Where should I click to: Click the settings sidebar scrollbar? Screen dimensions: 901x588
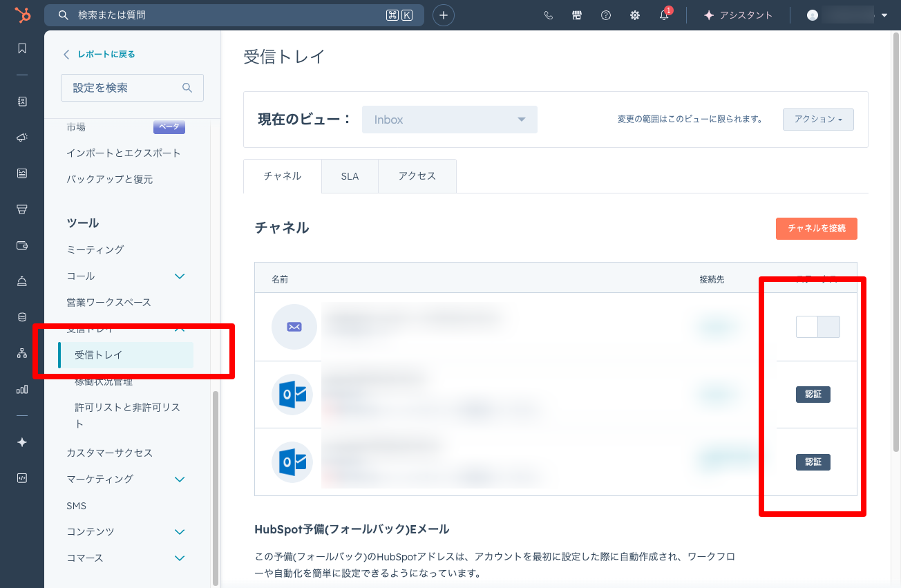pyautogui.click(x=216, y=487)
